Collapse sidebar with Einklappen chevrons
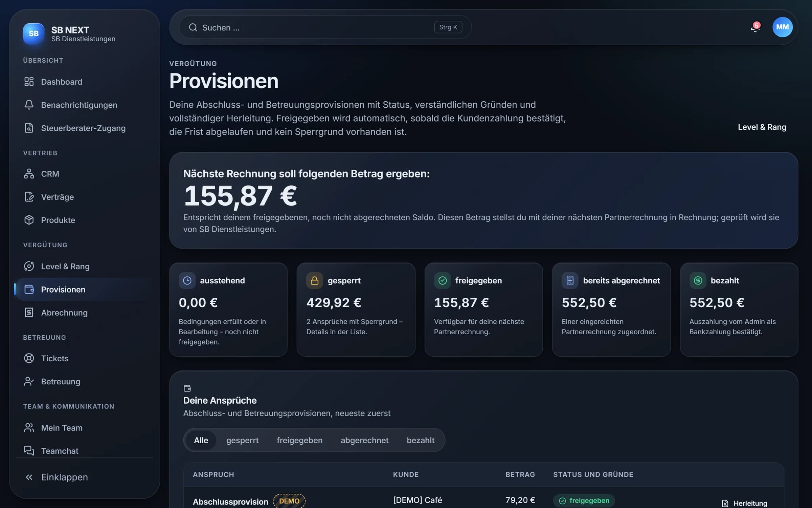This screenshot has width=812, height=508. point(29,477)
